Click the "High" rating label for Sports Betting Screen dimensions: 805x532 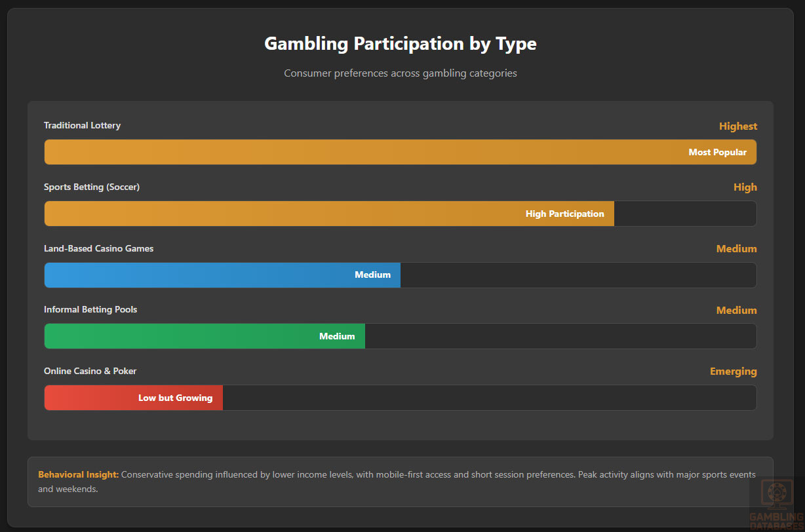coord(745,187)
